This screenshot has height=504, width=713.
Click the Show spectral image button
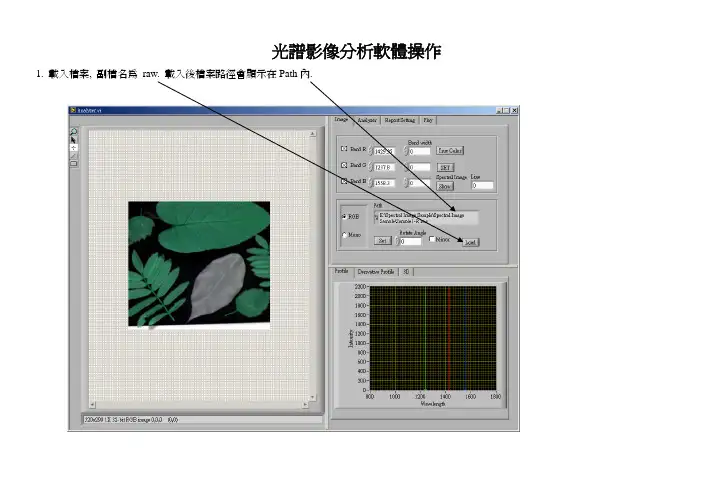446,185
